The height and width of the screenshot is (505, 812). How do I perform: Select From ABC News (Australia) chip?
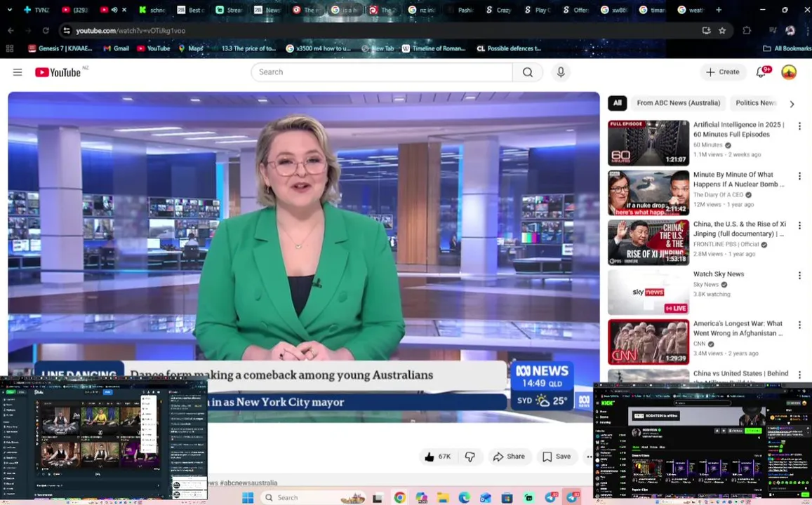point(679,103)
